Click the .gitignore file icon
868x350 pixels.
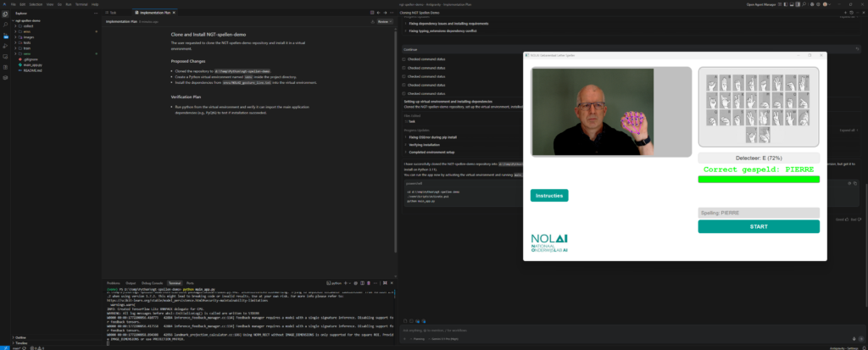coord(19,59)
